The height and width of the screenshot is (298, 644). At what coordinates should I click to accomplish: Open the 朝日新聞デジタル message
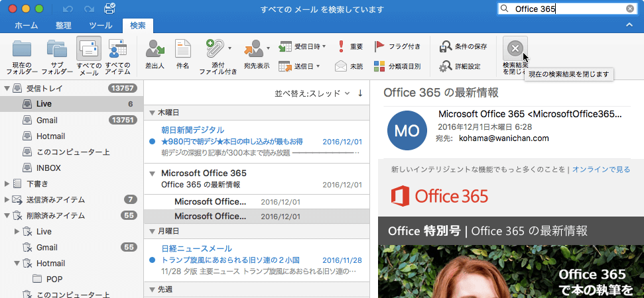click(257, 142)
